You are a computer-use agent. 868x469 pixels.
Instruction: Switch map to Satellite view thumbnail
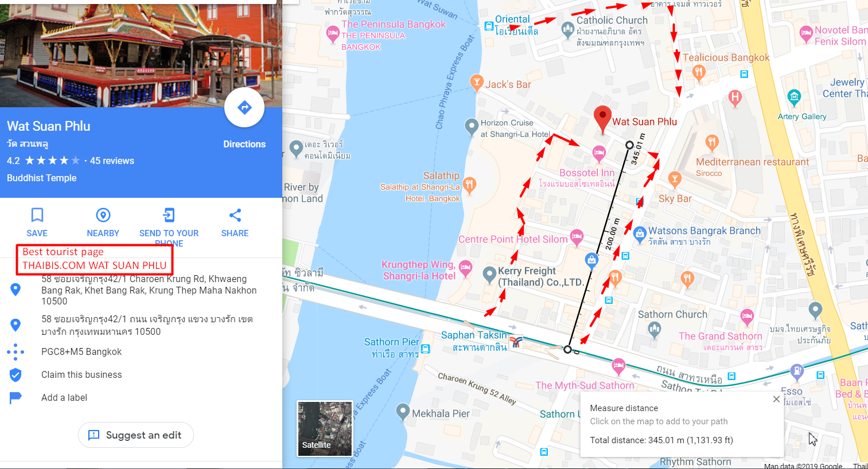pyautogui.click(x=325, y=428)
